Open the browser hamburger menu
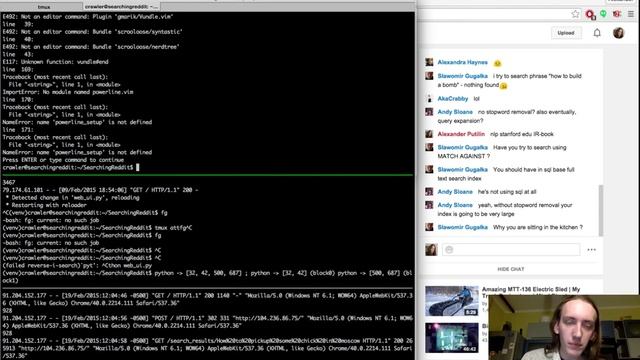The height and width of the screenshot is (360, 640). 631,14
